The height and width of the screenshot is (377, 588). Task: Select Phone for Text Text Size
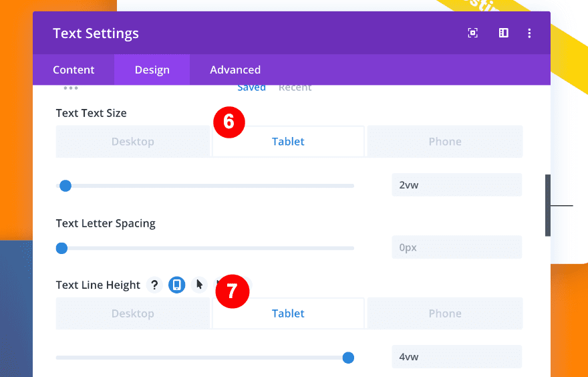(x=445, y=142)
